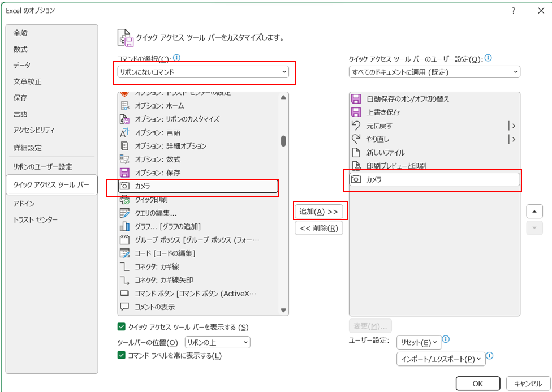Open the 言語 options category
This screenshot has width=552, height=392.
point(20,114)
